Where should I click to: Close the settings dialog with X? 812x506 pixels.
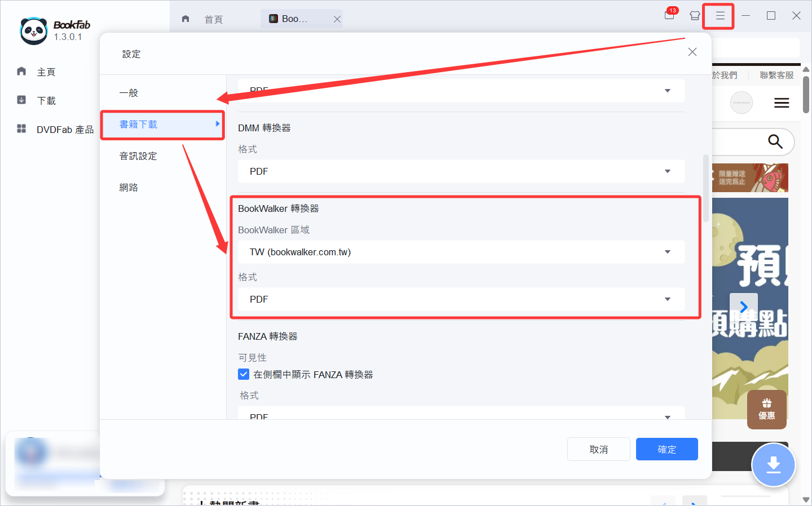[x=692, y=52]
